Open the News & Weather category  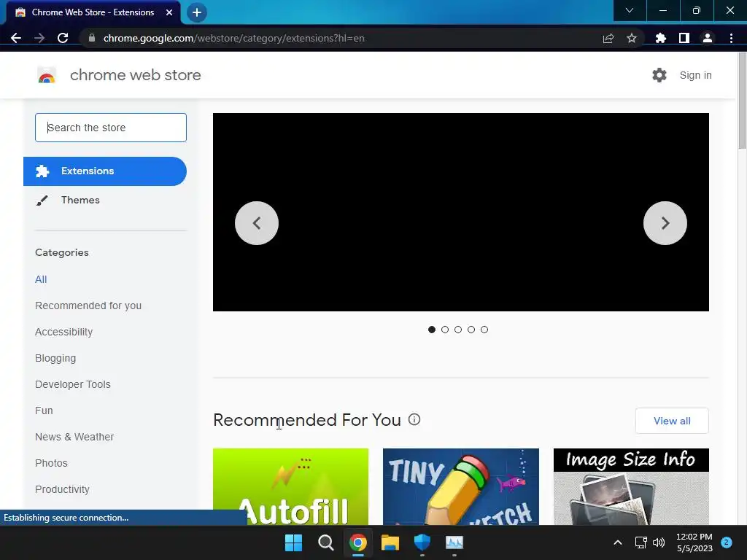point(74,437)
